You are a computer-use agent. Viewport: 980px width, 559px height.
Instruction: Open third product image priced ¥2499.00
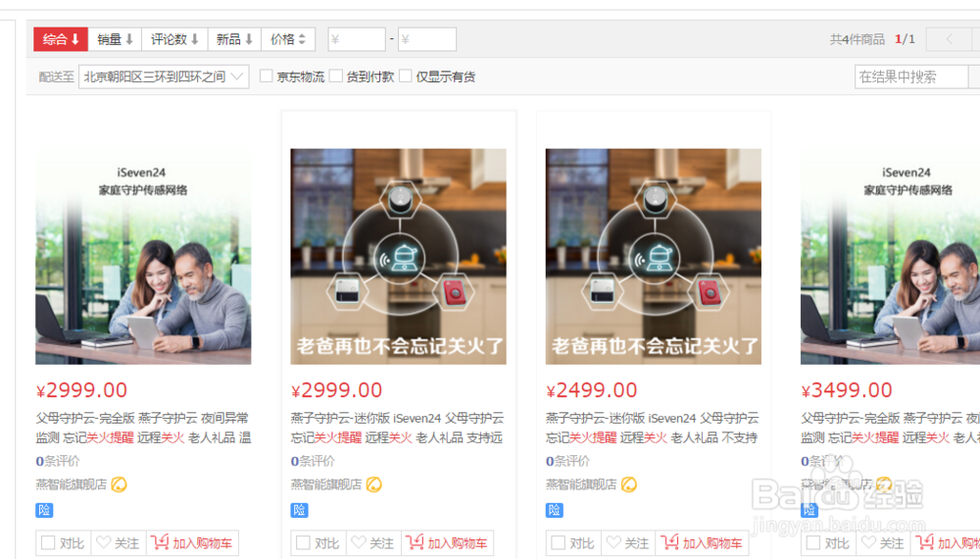653,256
